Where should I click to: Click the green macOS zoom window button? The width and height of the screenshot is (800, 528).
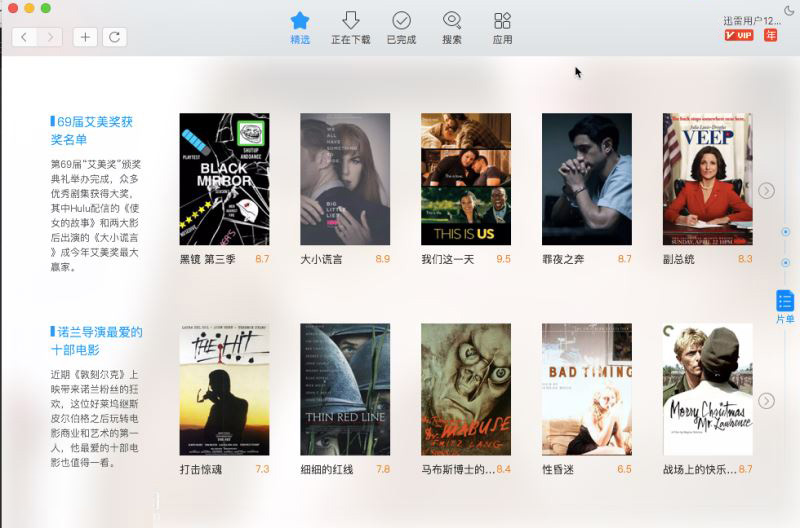pyautogui.click(x=46, y=8)
